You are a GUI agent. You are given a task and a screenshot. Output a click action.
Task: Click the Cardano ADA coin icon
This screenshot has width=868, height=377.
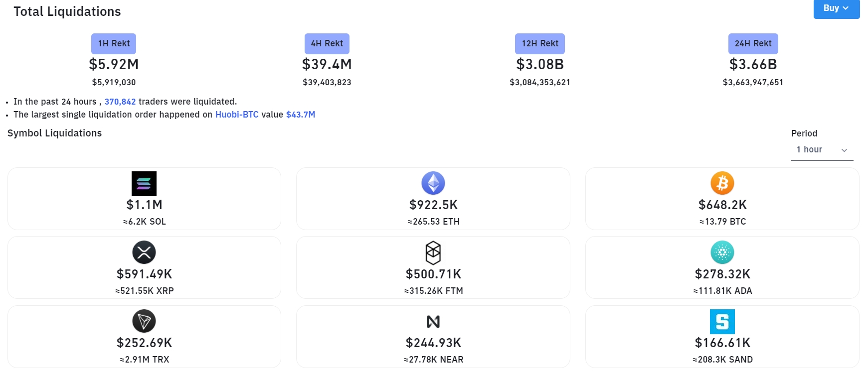tap(722, 252)
